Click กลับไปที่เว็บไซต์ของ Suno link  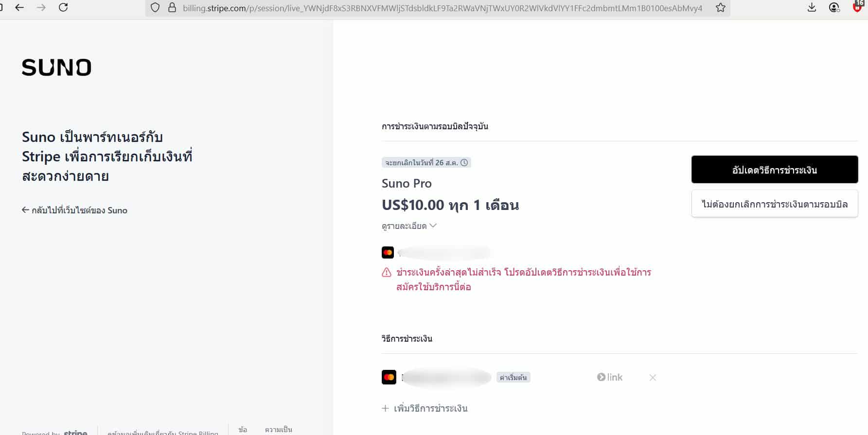point(74,210)
